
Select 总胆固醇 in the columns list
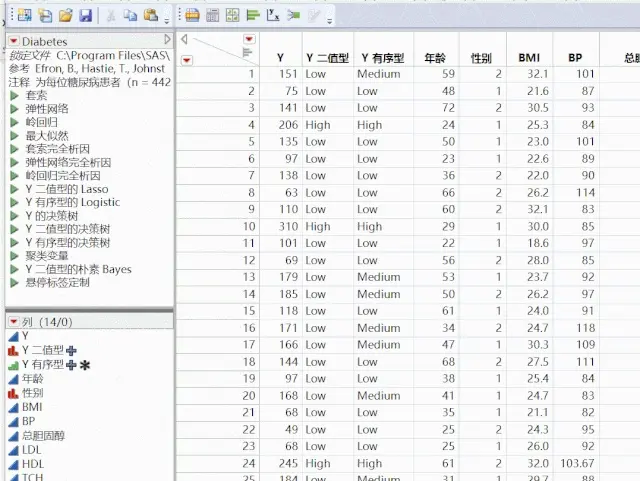click(44, 436)
